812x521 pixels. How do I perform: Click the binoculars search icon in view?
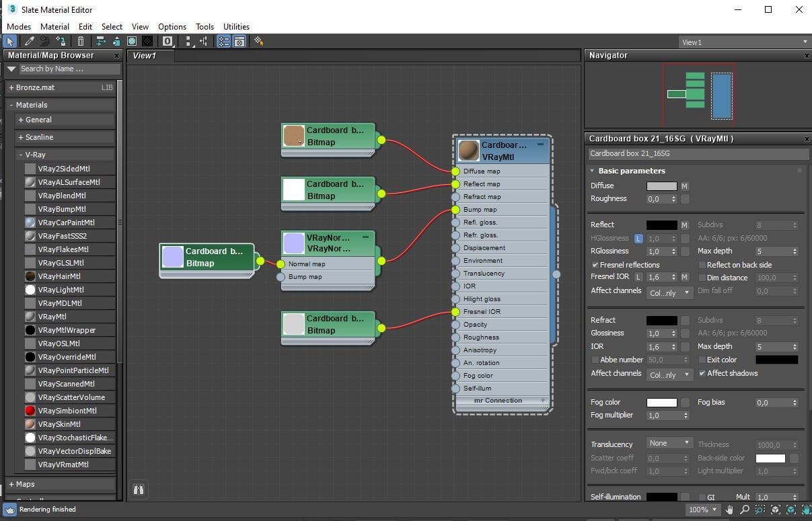139,489
